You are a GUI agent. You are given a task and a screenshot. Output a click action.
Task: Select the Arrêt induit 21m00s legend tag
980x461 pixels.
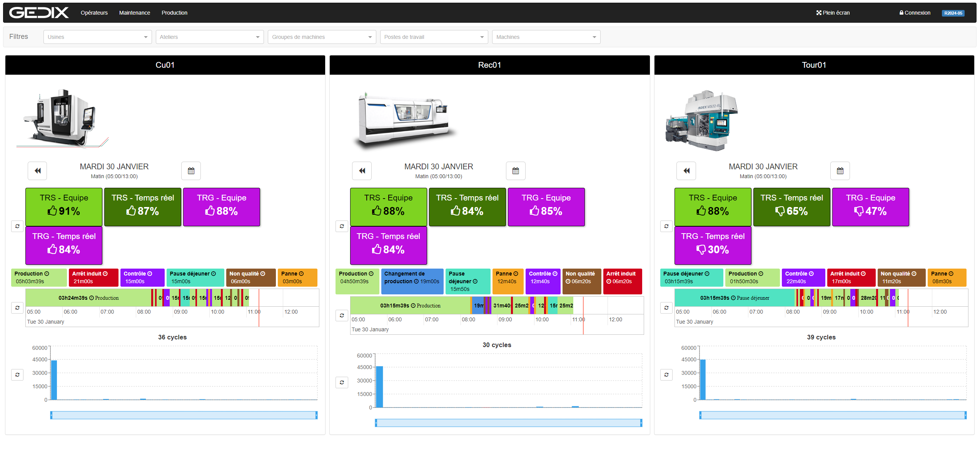(93, 277)
